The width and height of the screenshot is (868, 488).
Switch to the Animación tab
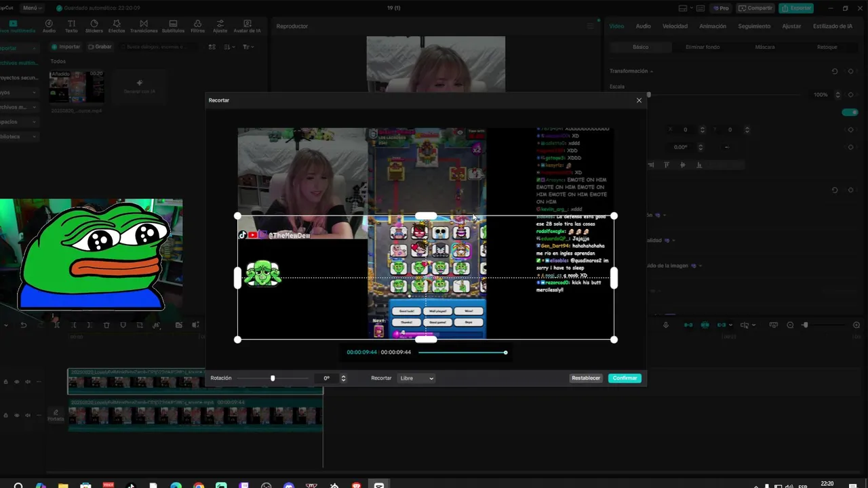click(x=713, y=26)
